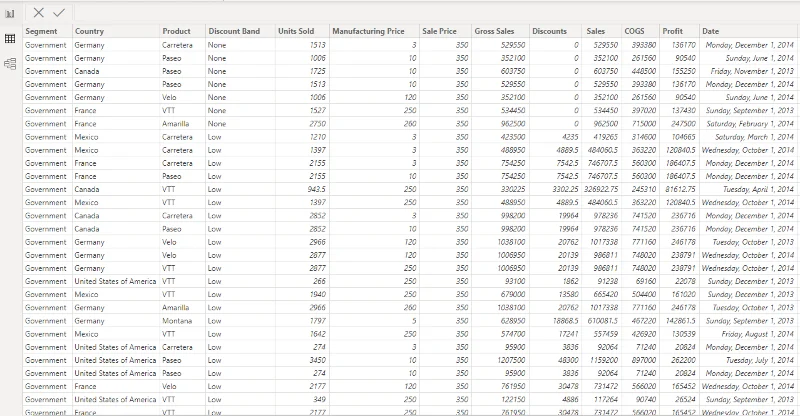Click Units Sold cell 1527
Screen dimensions: 800x416
tap(317, 111)
